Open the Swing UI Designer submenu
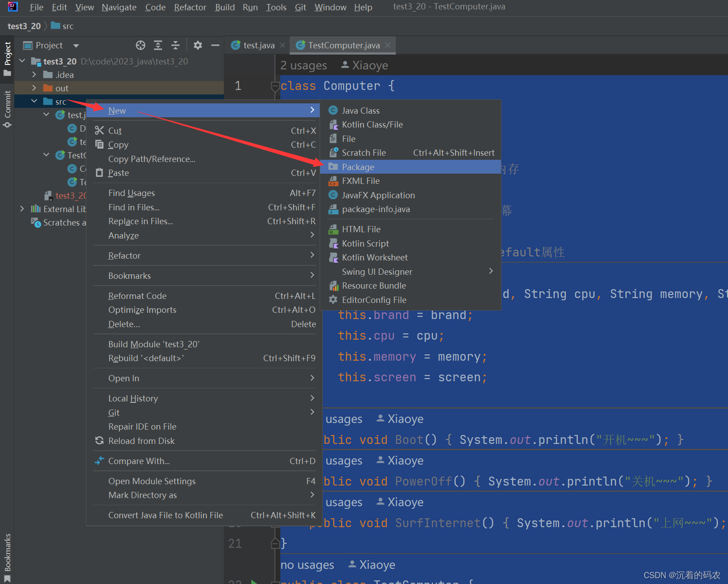Screen dimensions: 728x584 [411, 272]
